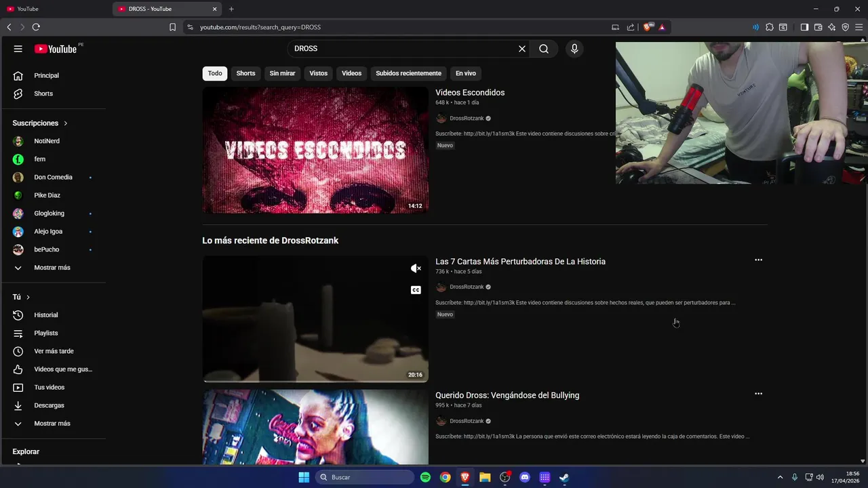Open Glogloking subscription channel

(53, 213)
